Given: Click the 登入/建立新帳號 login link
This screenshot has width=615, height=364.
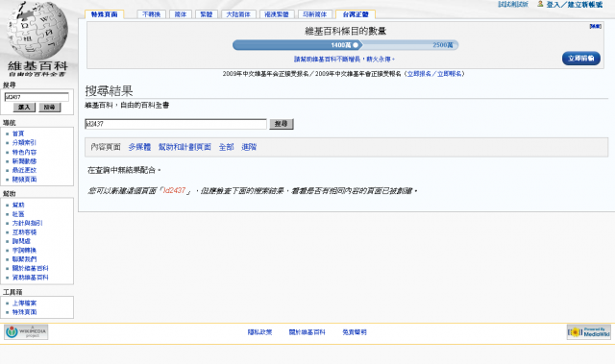Looking at the screenshot, I should pyautogui.click(x=575, y=5).
